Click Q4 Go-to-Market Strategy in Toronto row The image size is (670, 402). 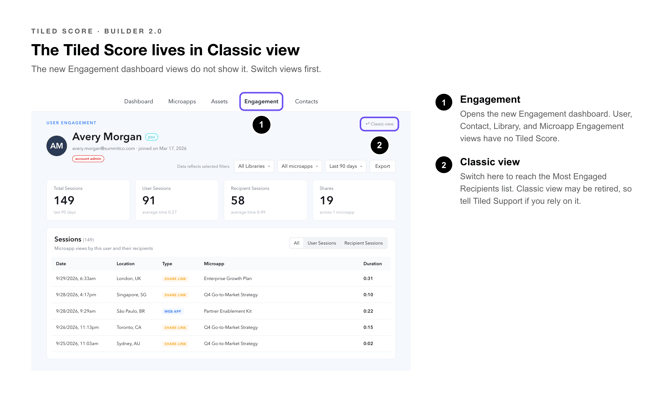coord(231,327)
